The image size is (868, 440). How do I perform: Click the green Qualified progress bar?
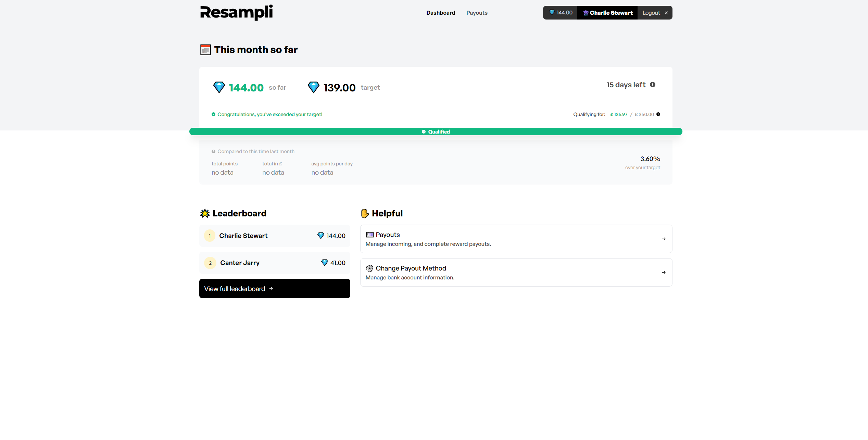(436, 131)
